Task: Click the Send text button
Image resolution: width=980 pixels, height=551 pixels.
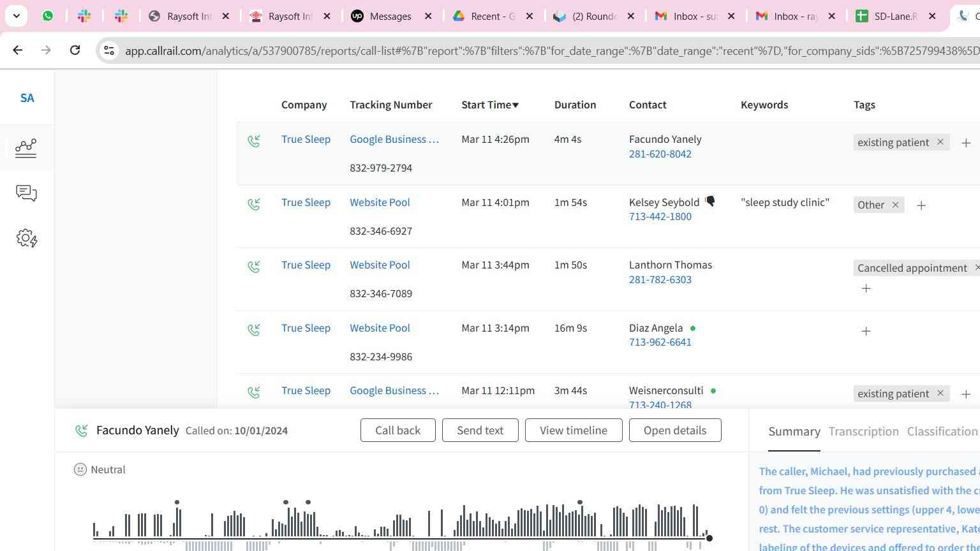Action: coord(480,430)
